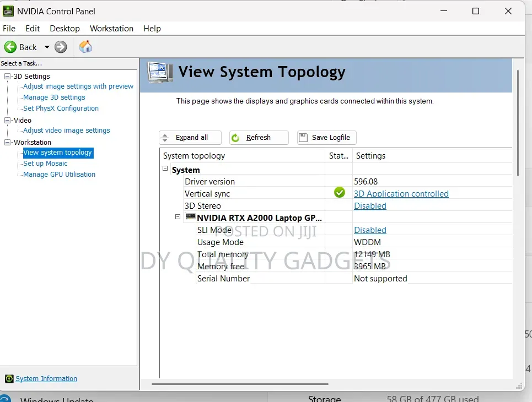Select Set up Mosaic
Screen dimensions: 532x402
45,164
